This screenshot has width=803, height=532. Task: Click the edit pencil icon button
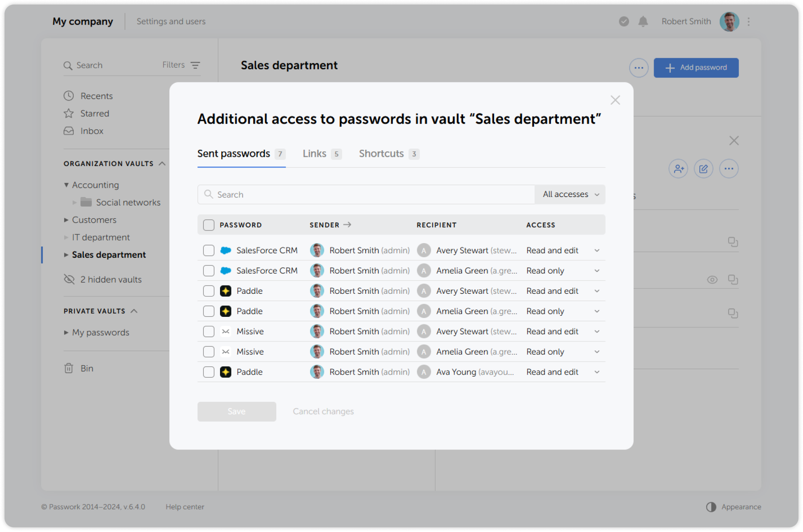703,169
